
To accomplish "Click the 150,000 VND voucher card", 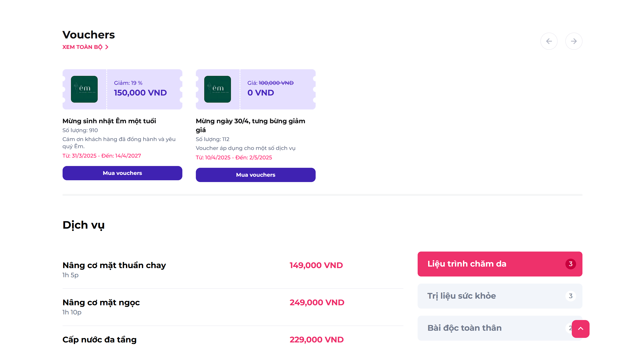I will coord(122,89).
